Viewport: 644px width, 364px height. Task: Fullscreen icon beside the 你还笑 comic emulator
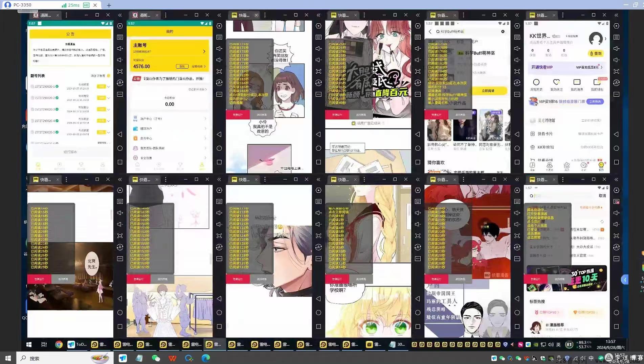318,71
